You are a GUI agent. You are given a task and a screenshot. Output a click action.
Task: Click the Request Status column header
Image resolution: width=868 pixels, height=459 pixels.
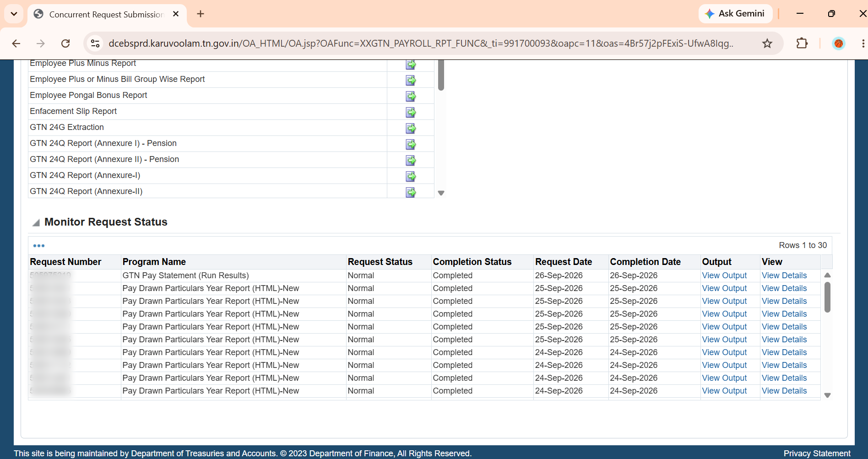380,262
